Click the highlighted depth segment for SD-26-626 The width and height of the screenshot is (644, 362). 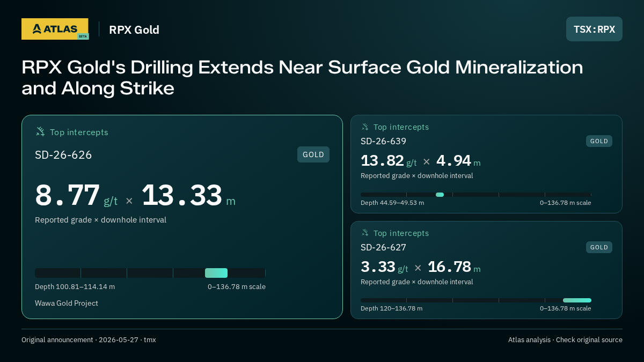[x=216, y=273]
